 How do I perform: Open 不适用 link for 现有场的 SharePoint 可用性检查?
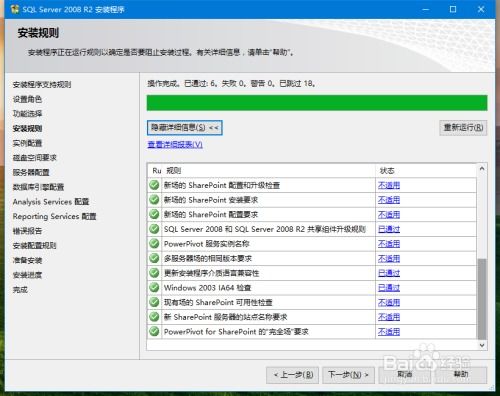[x=389, y=303]
